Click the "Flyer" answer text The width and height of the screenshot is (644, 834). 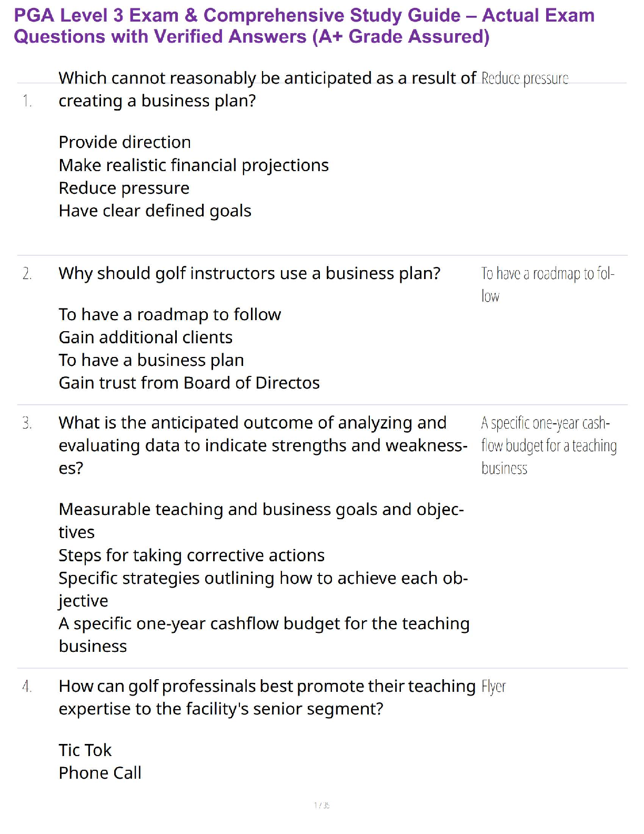494,687
